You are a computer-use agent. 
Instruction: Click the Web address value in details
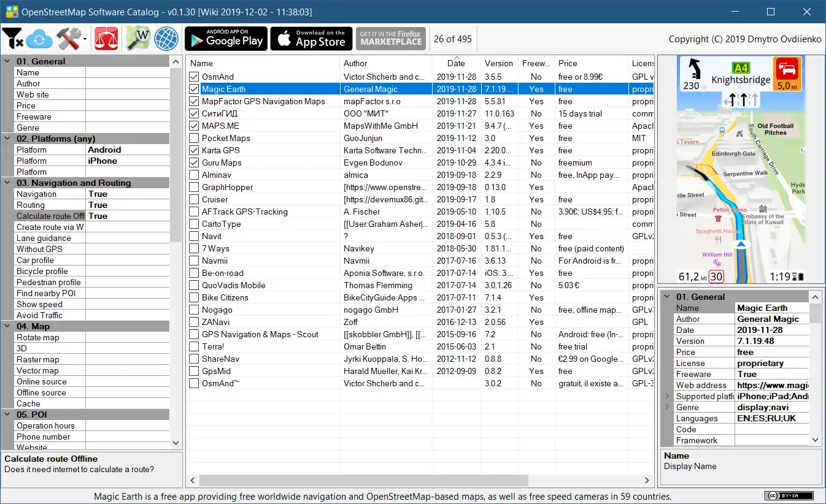click(772, 385)
